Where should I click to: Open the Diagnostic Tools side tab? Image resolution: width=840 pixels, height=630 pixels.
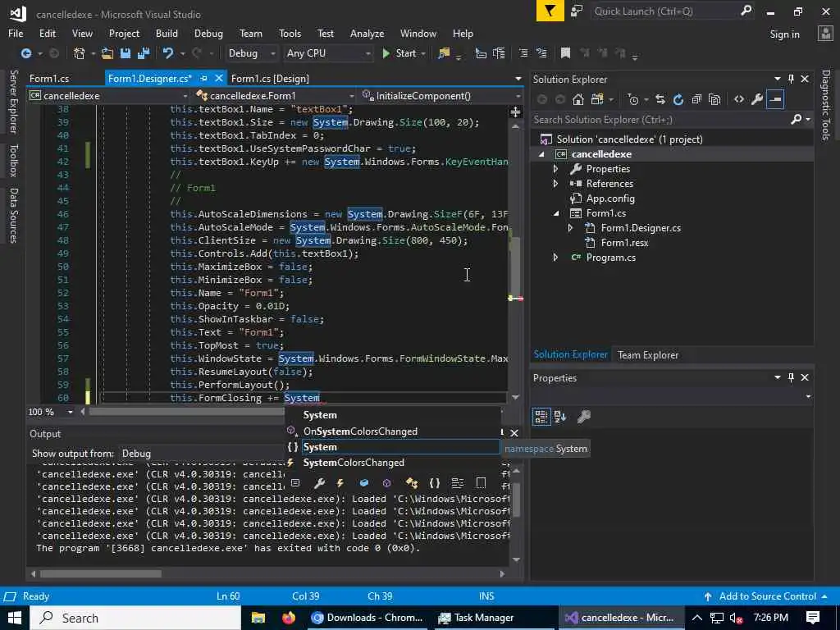point(826,104)
